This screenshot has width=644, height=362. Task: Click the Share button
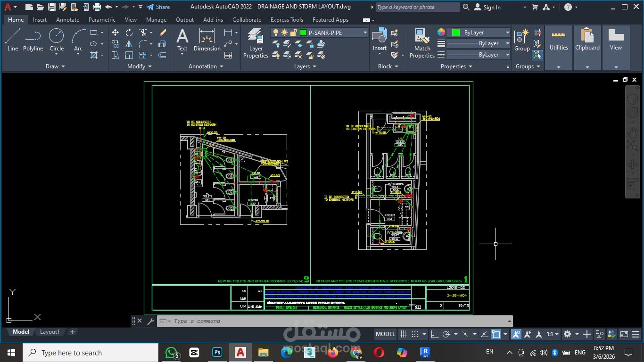pyautogui.click(x=158, y=7)
